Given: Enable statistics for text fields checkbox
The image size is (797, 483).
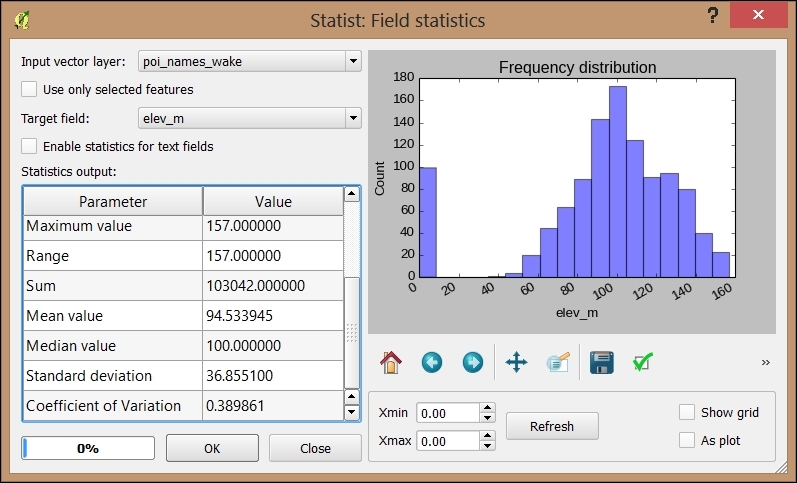Looking at the screenshot, I should pos(30,146).
